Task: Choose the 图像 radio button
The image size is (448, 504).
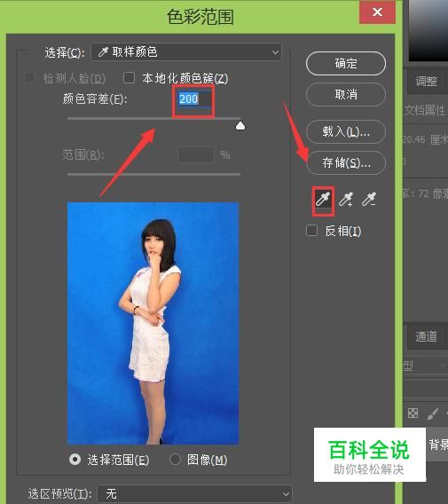Action: 175,460
